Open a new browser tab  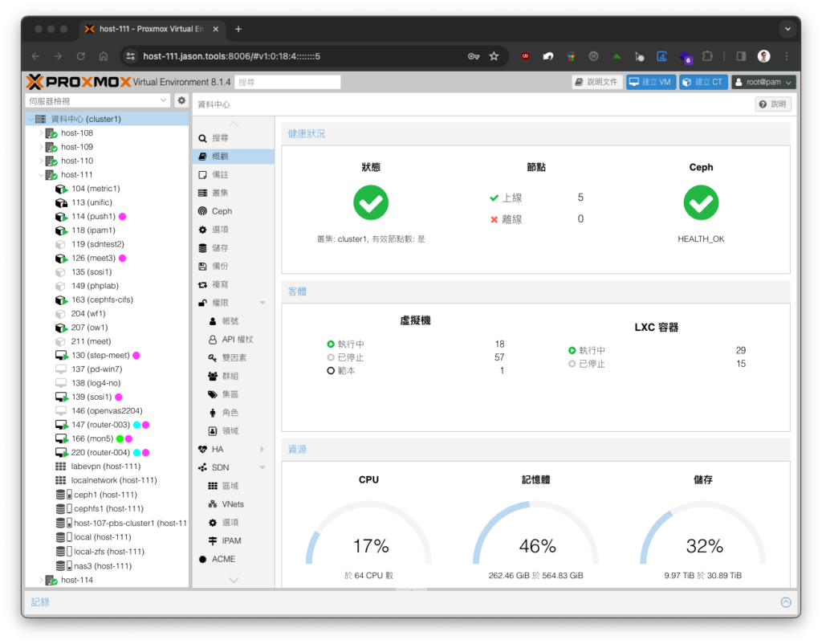238,29
